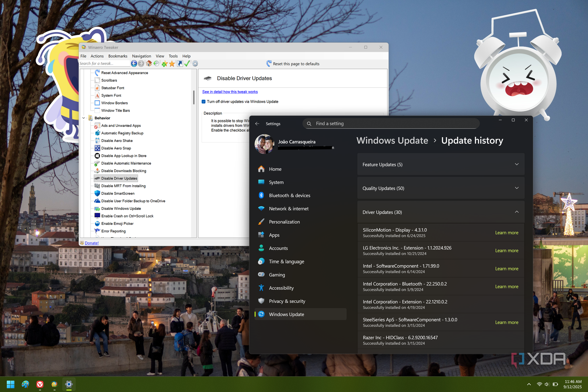Open Accounts settings
The height and width of the screenshot is (392, 588).
pyautogui.click(x=278, y=248)
